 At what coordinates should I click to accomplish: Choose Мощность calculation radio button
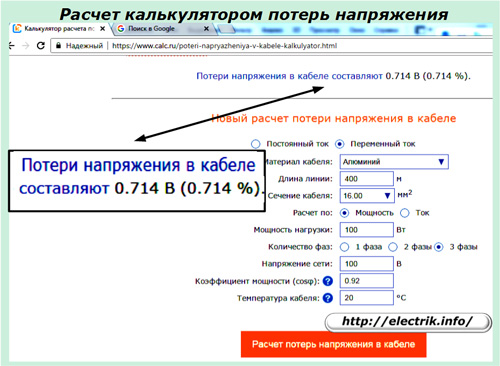(x=344, y=213)
